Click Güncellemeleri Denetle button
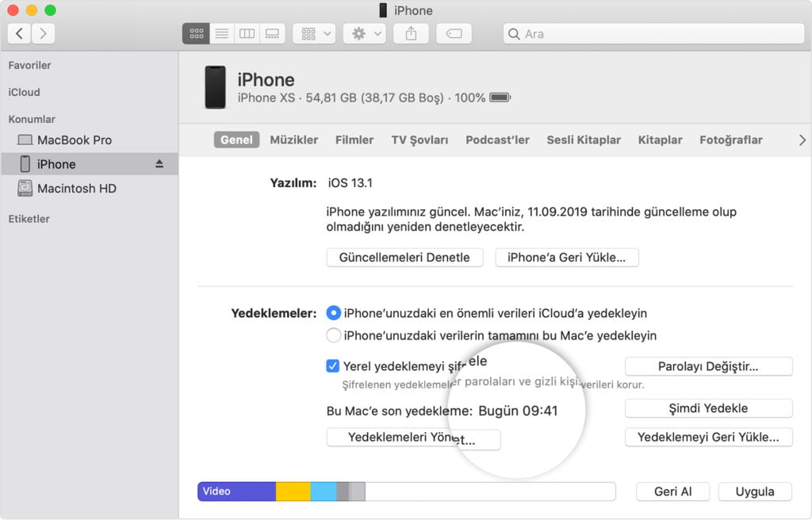Viewport: 812px width, 520px height. pos(404,258)
